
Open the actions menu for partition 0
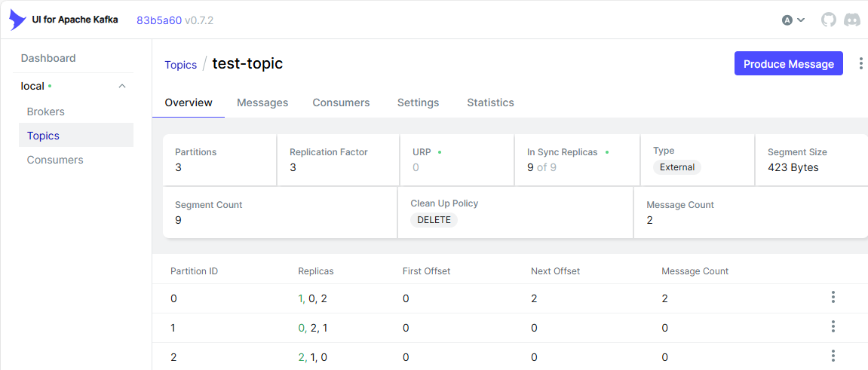[x=833, y=298]
